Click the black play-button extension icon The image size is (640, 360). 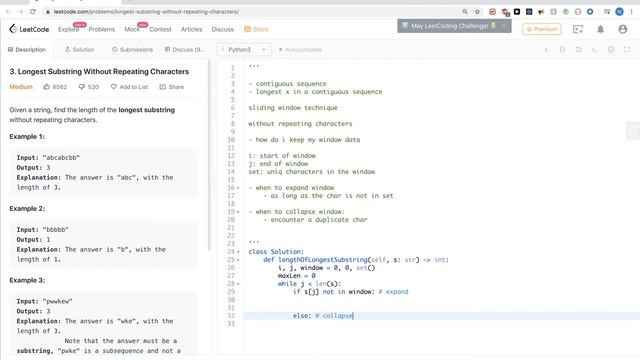click(x=517, y=12)
